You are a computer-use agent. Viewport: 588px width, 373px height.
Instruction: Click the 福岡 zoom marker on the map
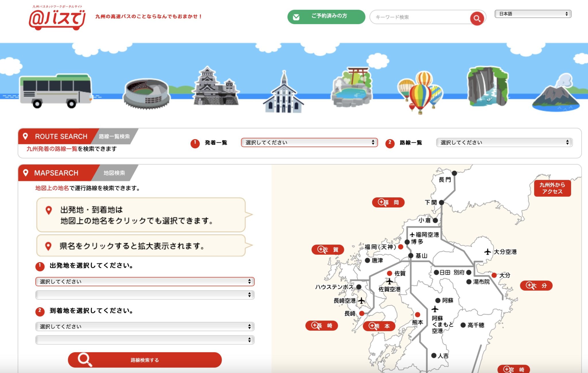[x=388, y=203]
